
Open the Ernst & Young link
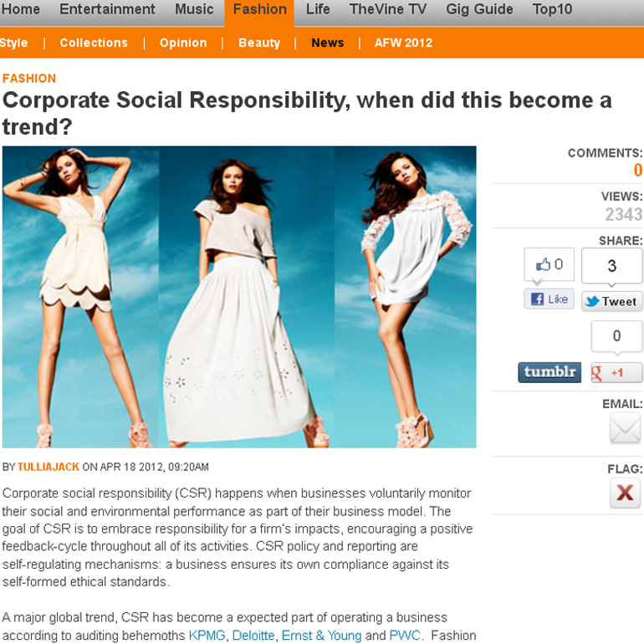click(x=321, y=636)
